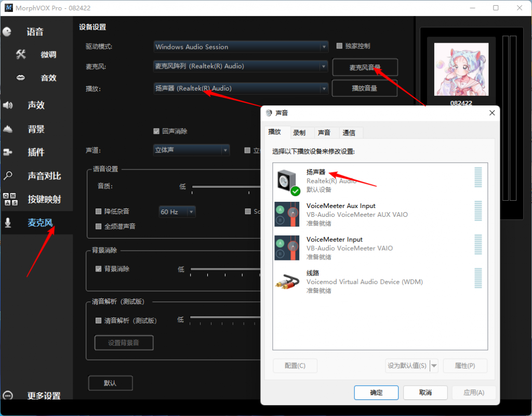
Task: Click the 麦克风 microphone icon in sidebar
Action: (x=8, y=223)
